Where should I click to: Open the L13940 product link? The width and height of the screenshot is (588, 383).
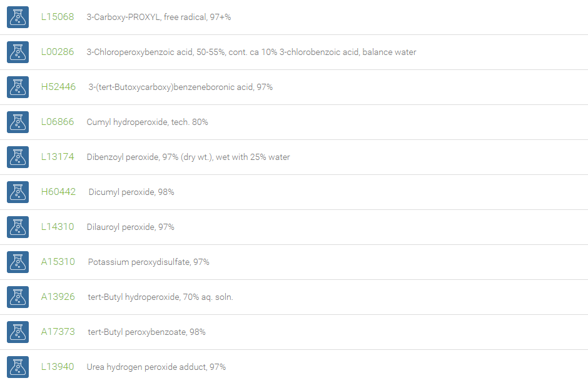(x=58, y=367)
